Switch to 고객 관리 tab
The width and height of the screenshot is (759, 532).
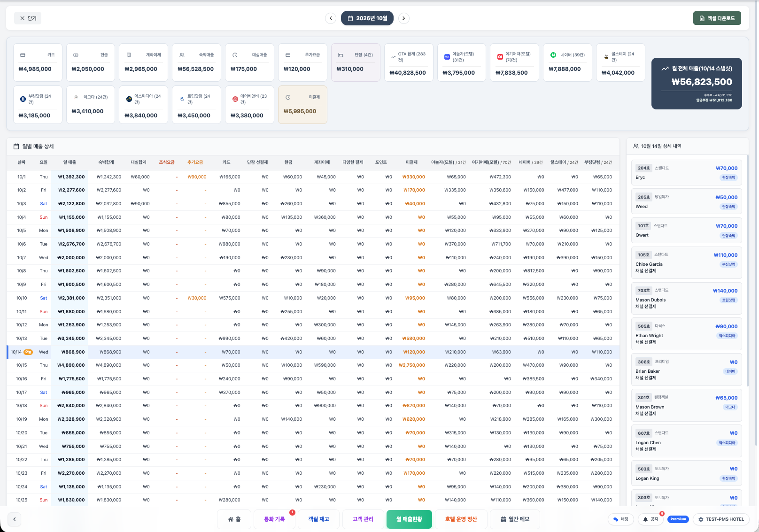click(363, 519)
